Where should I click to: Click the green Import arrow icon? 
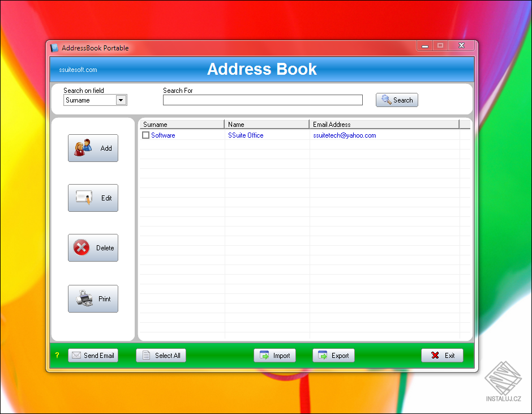coord(265,355)
